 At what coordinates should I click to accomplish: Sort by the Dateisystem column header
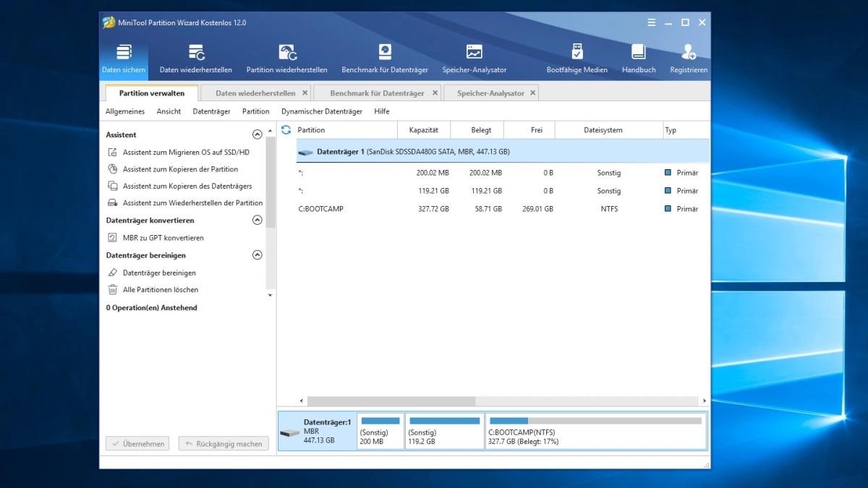coord(608,130)
